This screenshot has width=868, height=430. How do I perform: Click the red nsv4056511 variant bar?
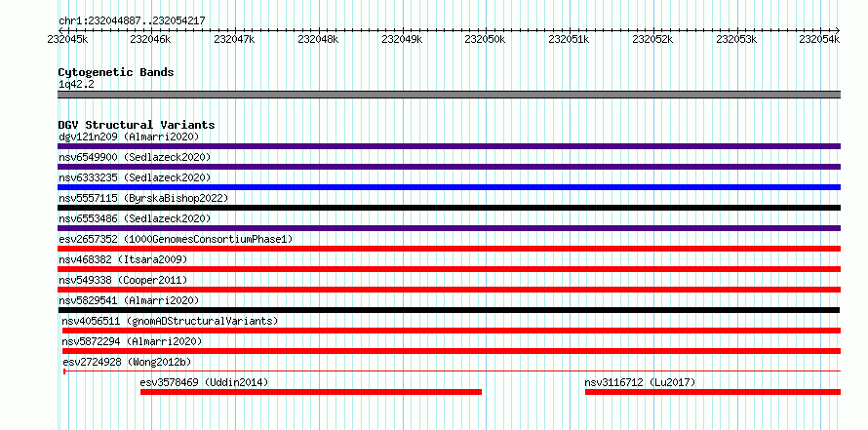coord(452,331)
